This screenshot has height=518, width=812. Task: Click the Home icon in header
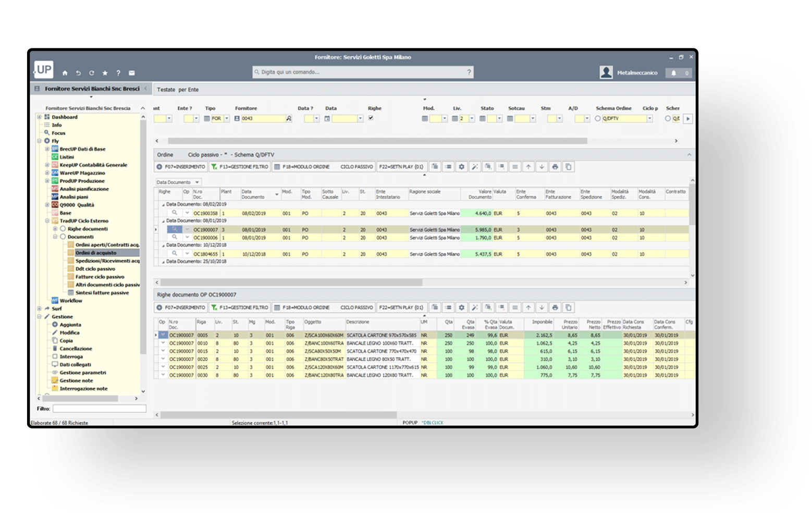click(x=65, y=73)
